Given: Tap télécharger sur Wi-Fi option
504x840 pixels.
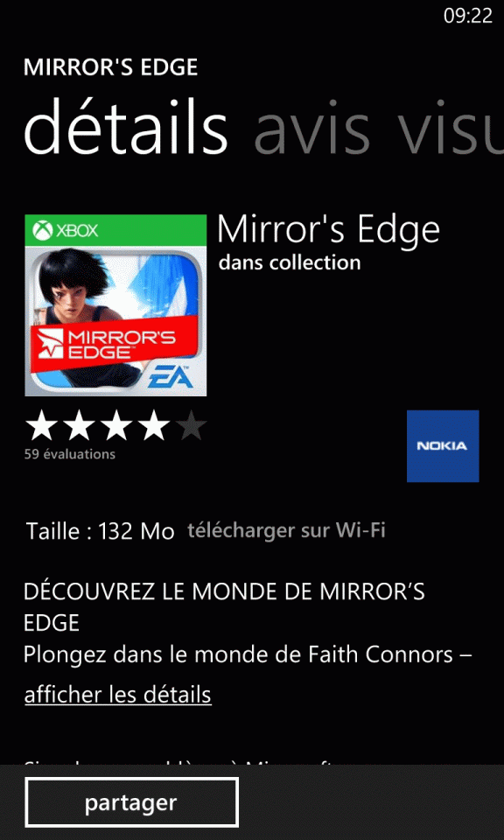Looking at the screenshot, I should pos(286,530).
